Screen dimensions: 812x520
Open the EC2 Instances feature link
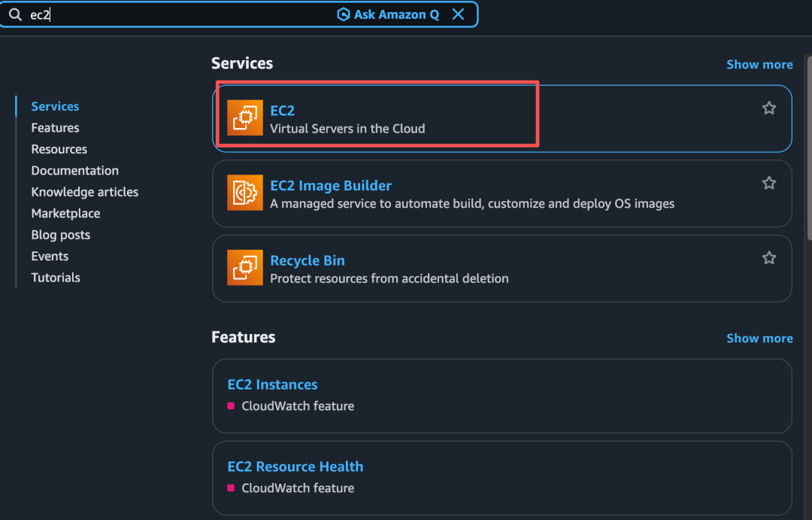pos(272,385)
